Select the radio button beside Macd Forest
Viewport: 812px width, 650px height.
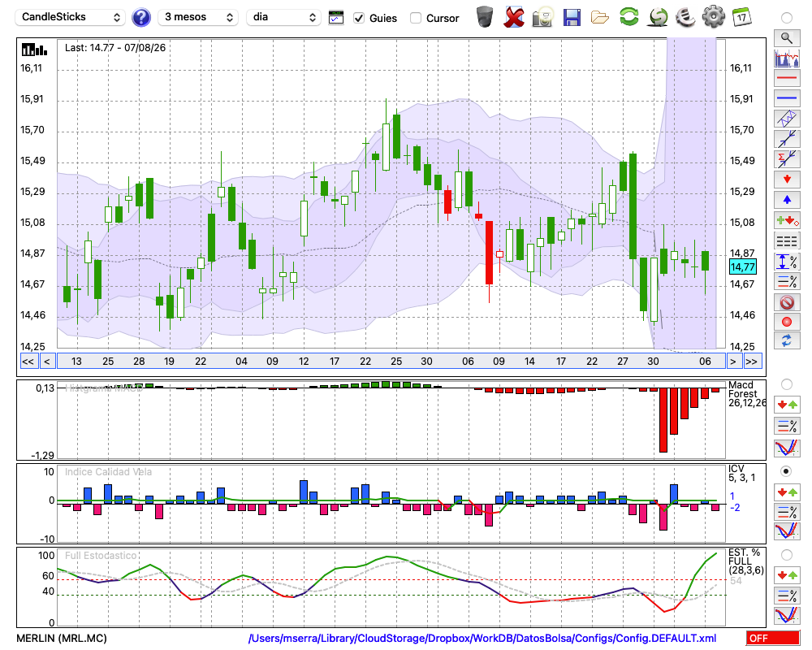pos(787,384)
